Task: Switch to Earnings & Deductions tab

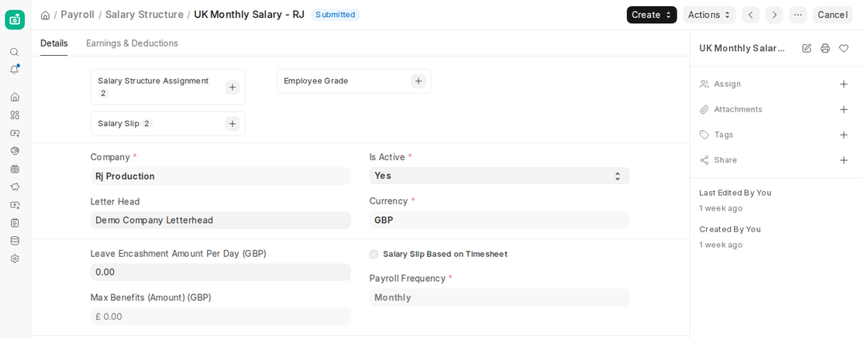Action: point(132,43)
